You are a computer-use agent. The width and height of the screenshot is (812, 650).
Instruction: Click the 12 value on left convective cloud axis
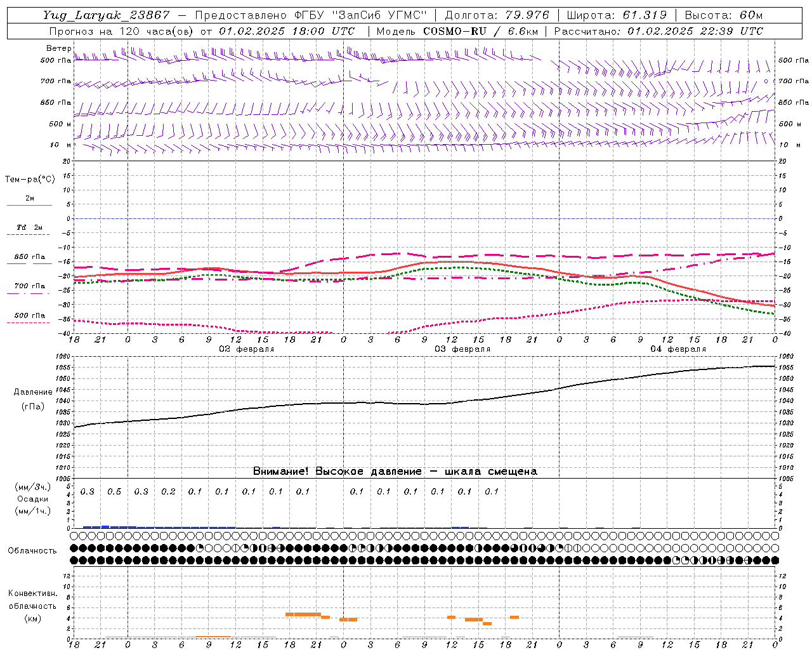tap(68, 576)
